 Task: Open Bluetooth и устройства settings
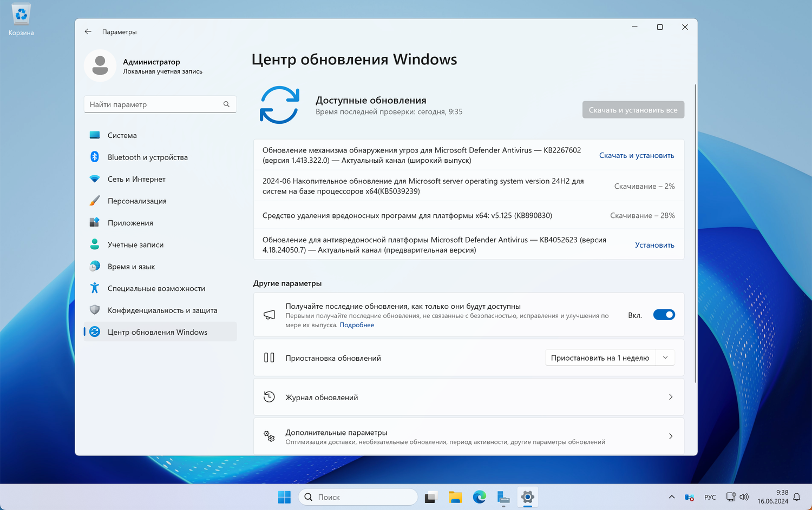click(160, 157)
